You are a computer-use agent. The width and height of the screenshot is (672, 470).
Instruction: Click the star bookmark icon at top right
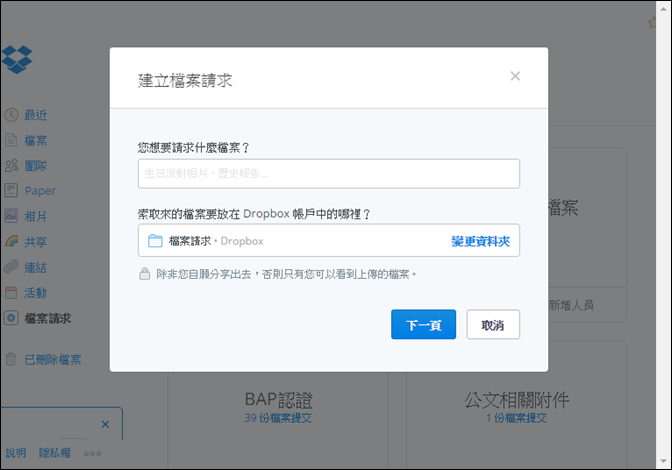pyautogui.click(x=652, y=22)
